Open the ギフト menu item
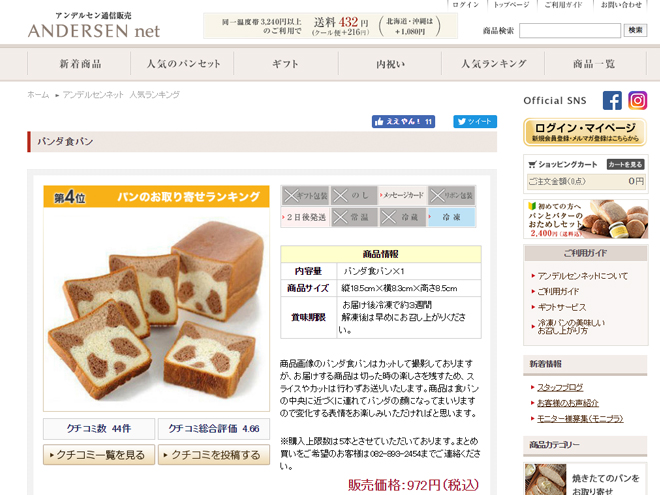660x495 pixels. point(286,64)
